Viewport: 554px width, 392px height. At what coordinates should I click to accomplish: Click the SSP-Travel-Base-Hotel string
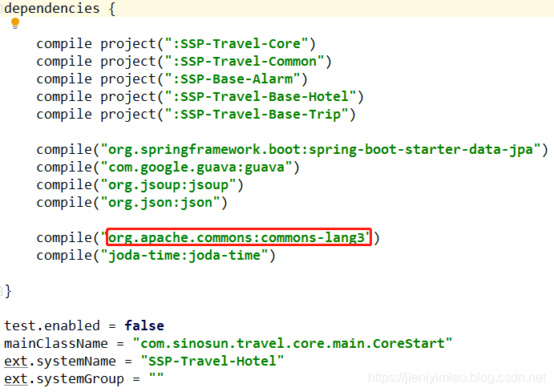[261, 97]
